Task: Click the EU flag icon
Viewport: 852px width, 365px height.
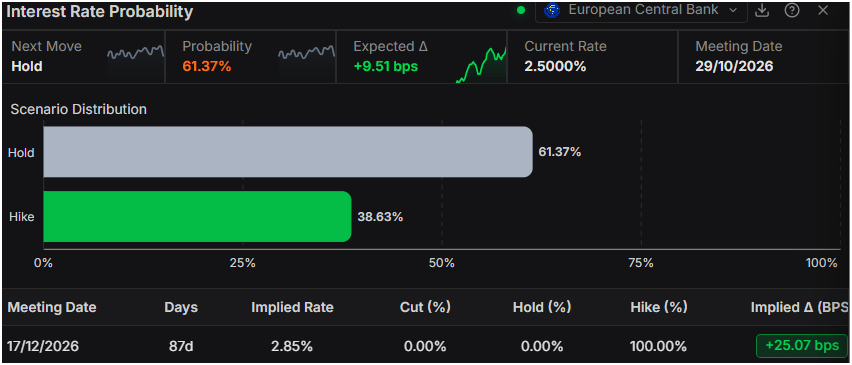Action: tap(552, 10)
